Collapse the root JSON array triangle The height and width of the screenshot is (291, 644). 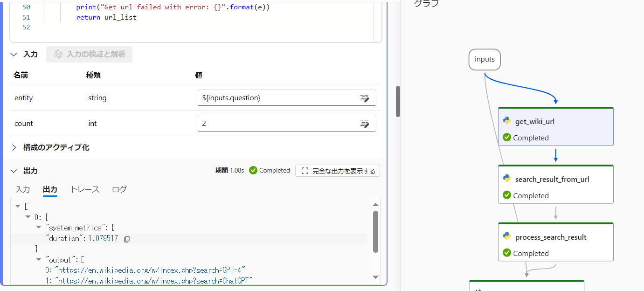pyautogui.click(x=18, y=206)
